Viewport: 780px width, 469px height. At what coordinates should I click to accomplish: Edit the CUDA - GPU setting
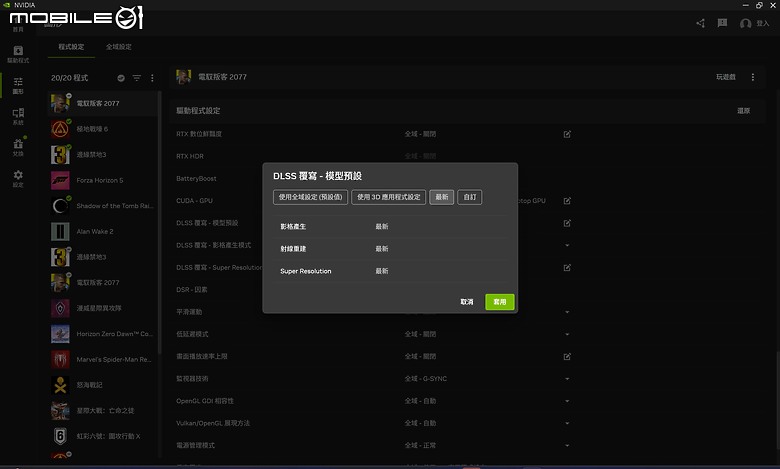(x=567, y=201)
